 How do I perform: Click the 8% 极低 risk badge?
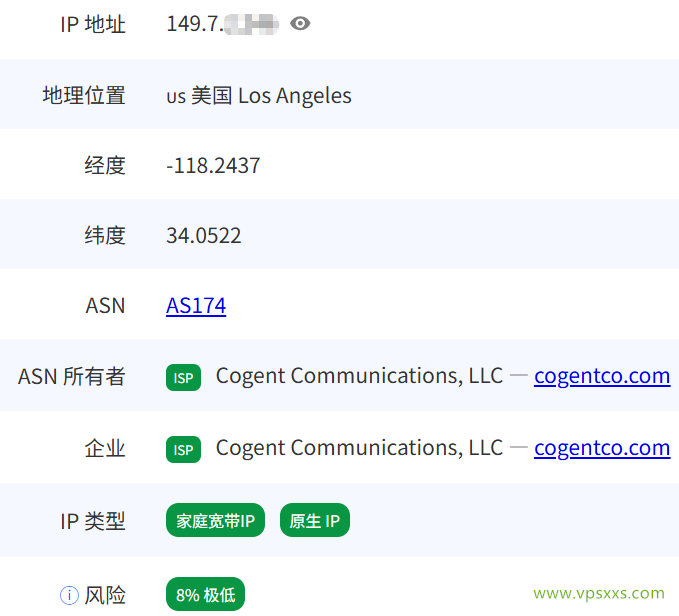coord(205,594)
